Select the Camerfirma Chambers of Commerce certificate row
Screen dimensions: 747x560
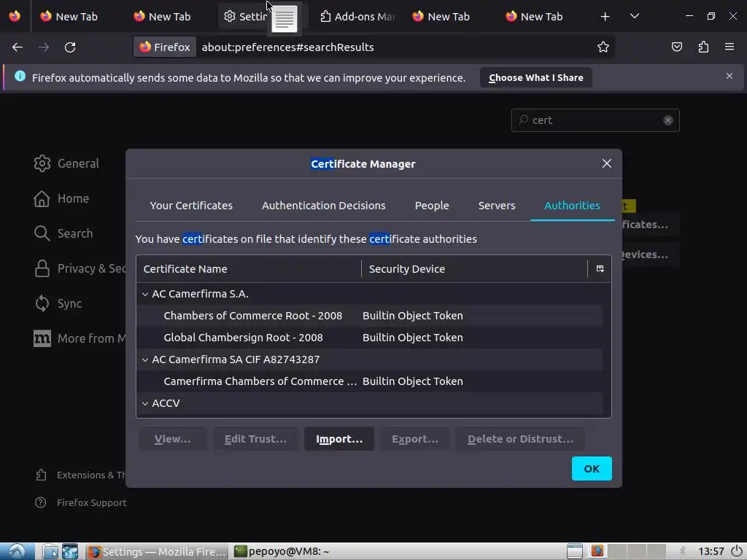(x=369, y=381)
